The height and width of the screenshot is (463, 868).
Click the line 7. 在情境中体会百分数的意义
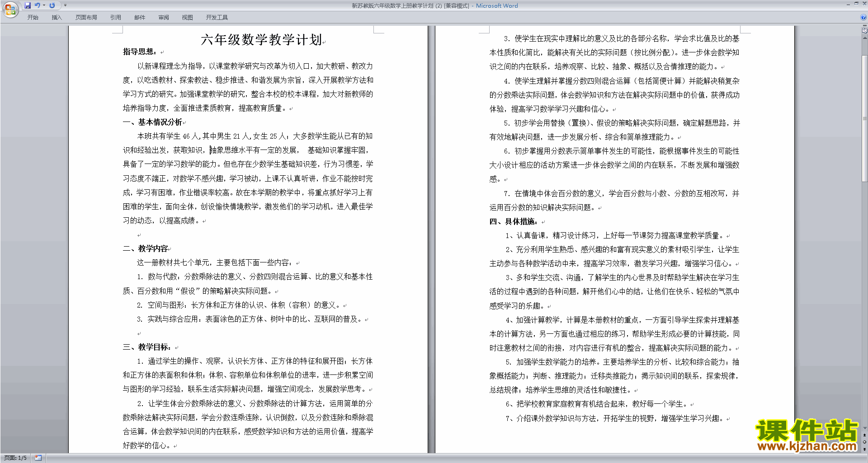pos(622,194)
